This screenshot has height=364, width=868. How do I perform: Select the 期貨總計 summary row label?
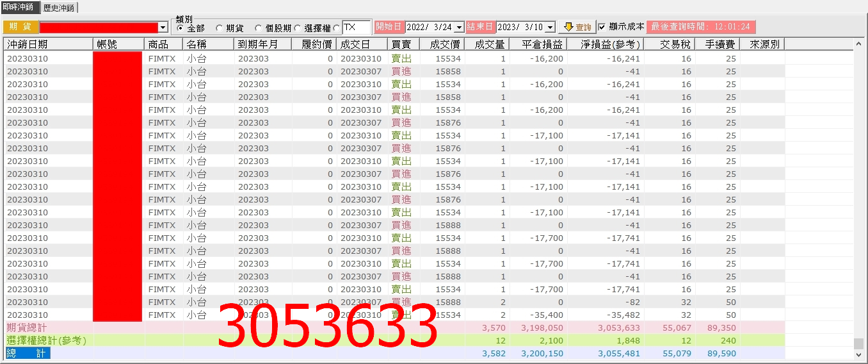coord(27,327)
